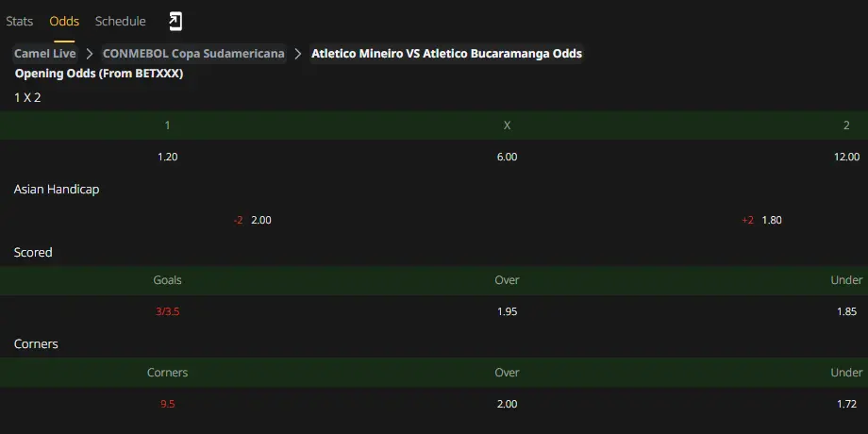Click the Opening Odds (From BETXXX) heading
868x434 pixels.
point(99,74)
